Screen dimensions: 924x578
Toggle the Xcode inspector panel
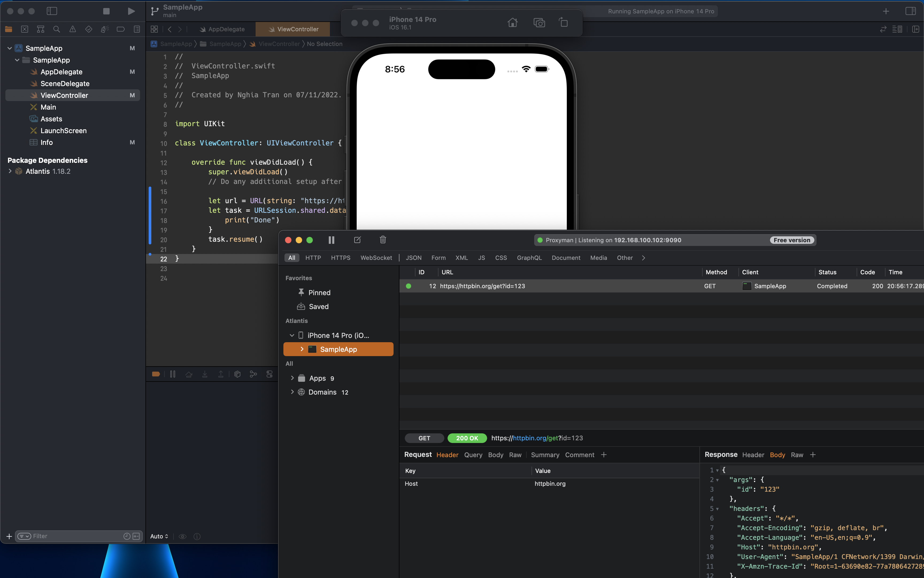tap(910, 11)
